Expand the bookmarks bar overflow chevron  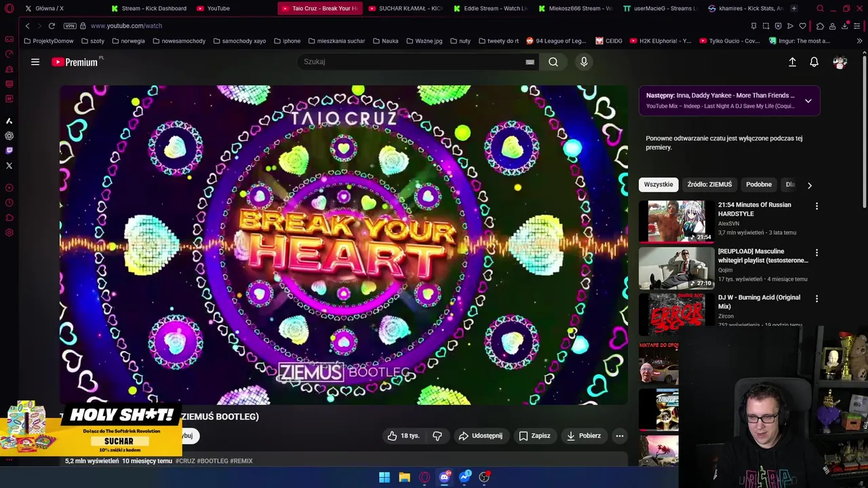[859, 41]
